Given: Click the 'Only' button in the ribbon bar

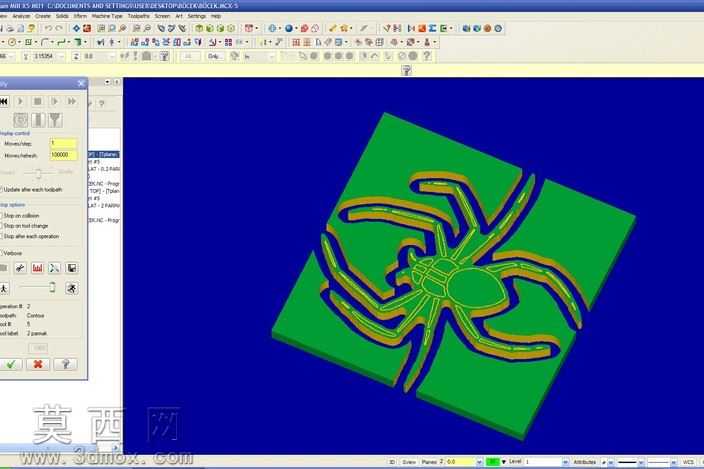Looking at the screenshot, I should pos(214,56).
